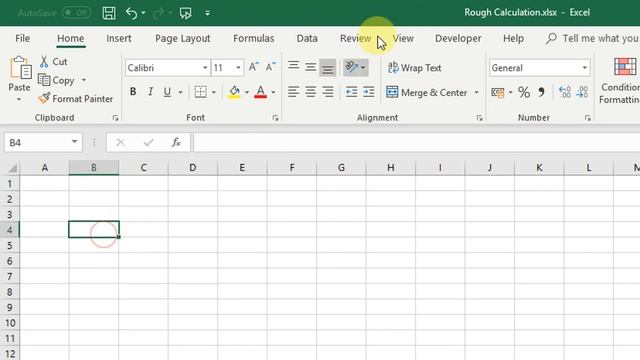This screenshot has height=360, width=640.
Task: Switch to the Home tab
Action: click(71, 38)
